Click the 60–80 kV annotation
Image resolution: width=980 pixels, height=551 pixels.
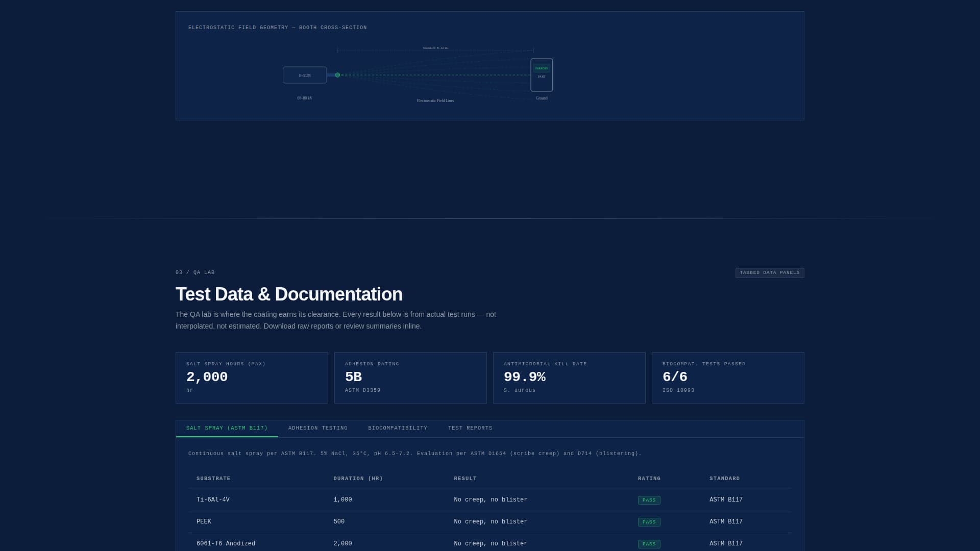[304, 97]
